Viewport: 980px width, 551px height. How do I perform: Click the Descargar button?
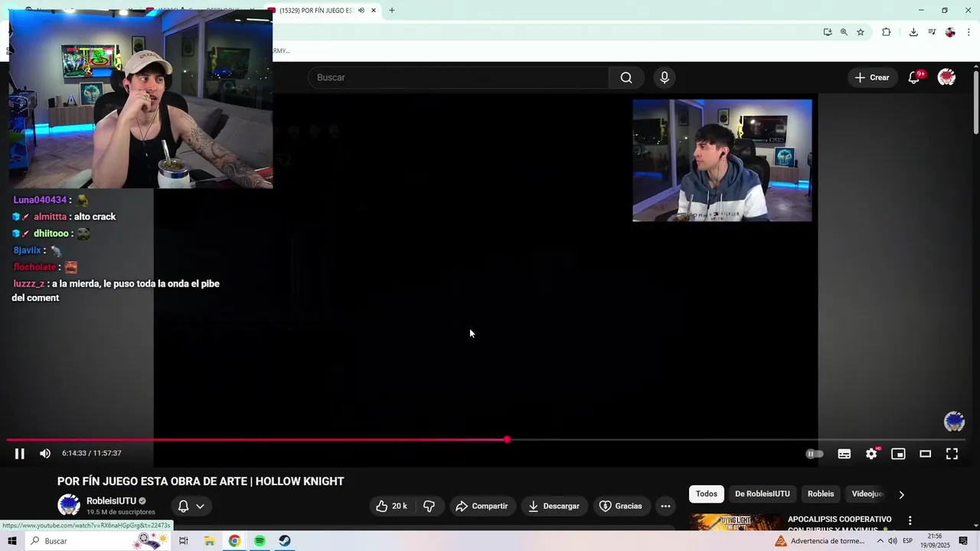pos(554,506)
